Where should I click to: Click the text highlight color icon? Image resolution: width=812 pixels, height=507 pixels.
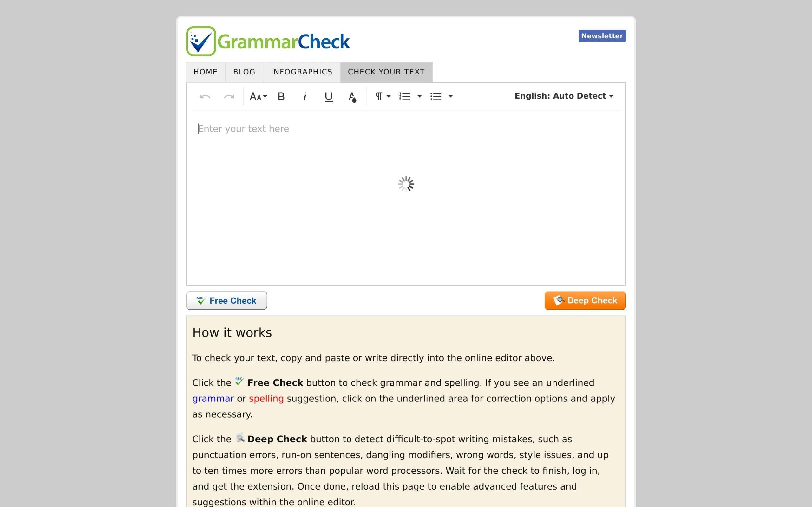(351, 96)
